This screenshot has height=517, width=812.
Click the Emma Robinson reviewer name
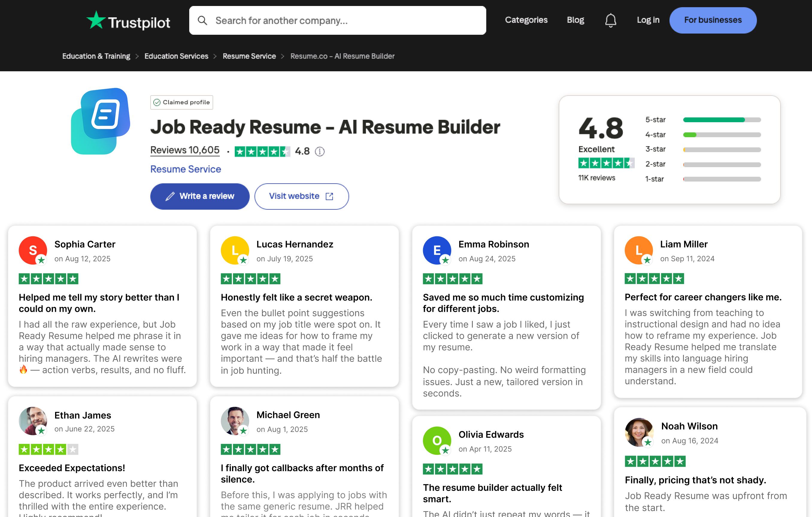point(494,244)
